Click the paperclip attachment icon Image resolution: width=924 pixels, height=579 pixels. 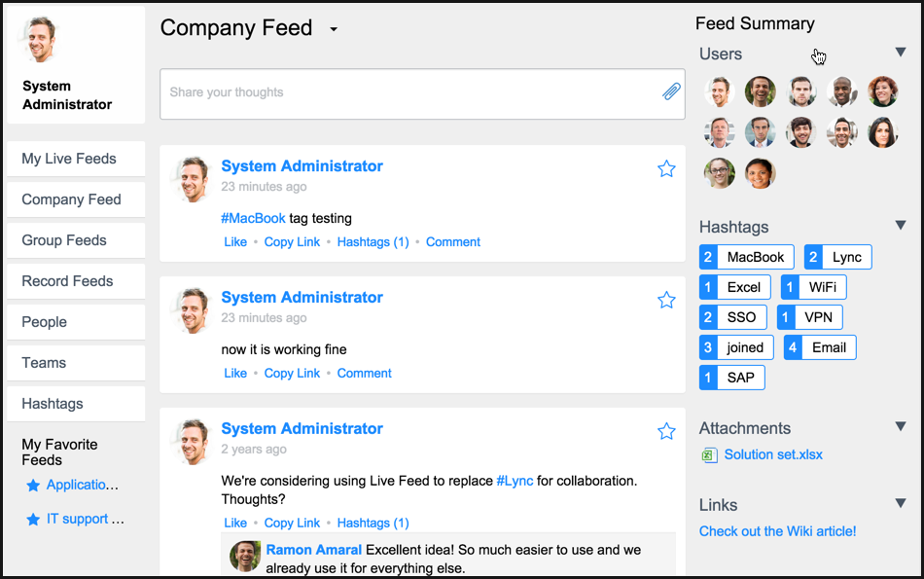pos(671,91)
